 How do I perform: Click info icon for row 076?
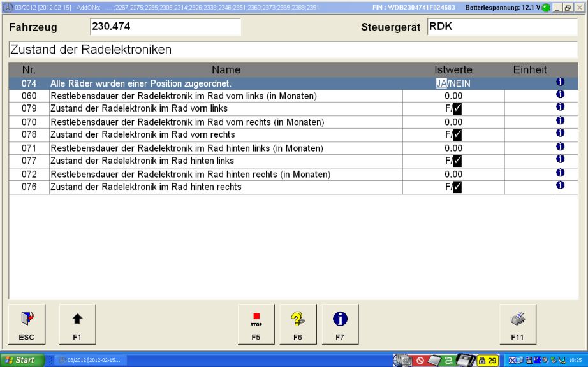point(561,185)
